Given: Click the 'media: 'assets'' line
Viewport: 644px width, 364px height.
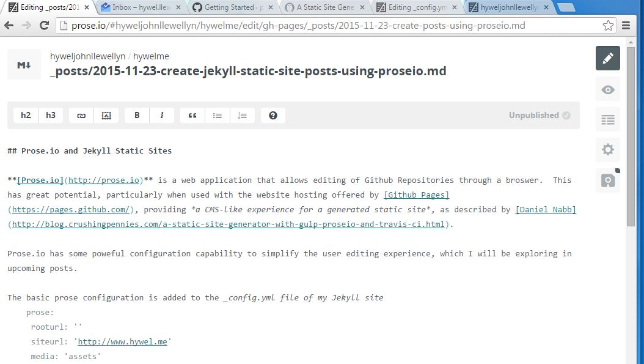Looking at the screenshot, I should [x=66, y=357].
